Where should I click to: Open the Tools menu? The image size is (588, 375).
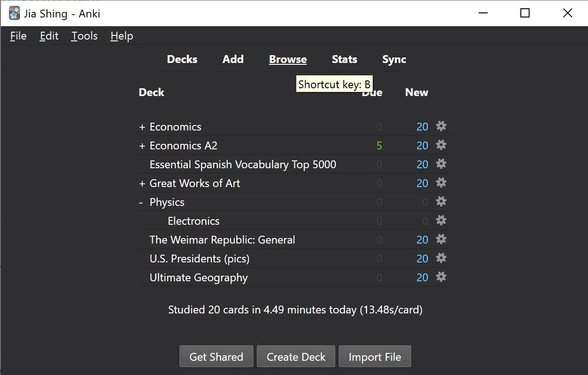85,36
